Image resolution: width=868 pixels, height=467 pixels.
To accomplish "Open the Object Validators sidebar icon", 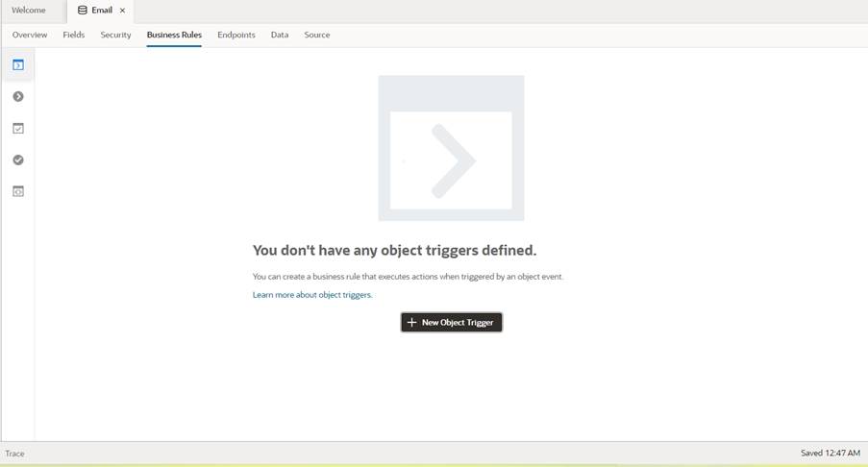I will coord(18,129).
